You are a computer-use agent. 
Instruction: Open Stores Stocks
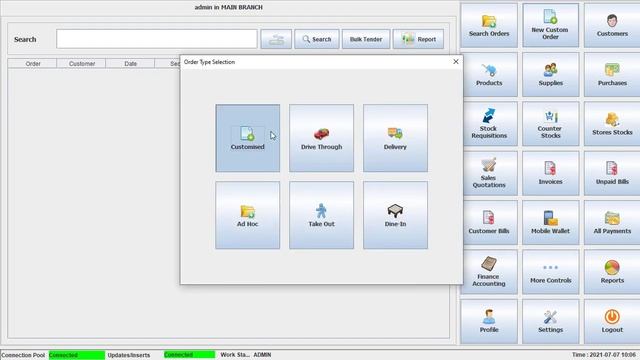click(612, 124)
